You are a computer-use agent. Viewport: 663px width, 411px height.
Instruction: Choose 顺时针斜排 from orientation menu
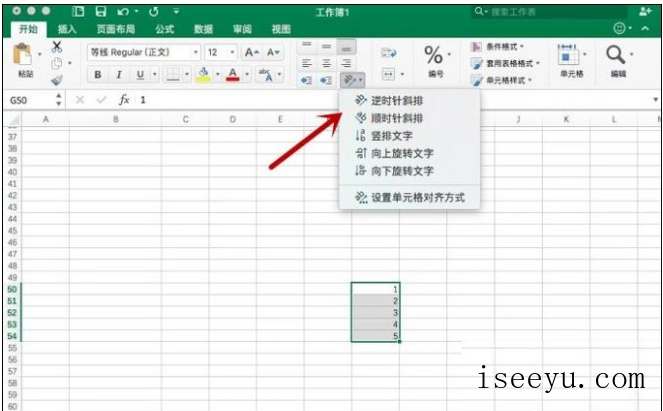pos(409,118)
